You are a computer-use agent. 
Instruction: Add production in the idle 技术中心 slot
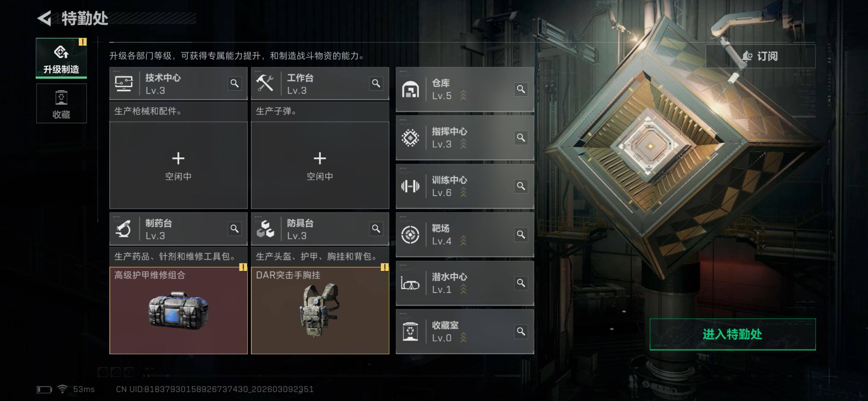coord(178,165)
